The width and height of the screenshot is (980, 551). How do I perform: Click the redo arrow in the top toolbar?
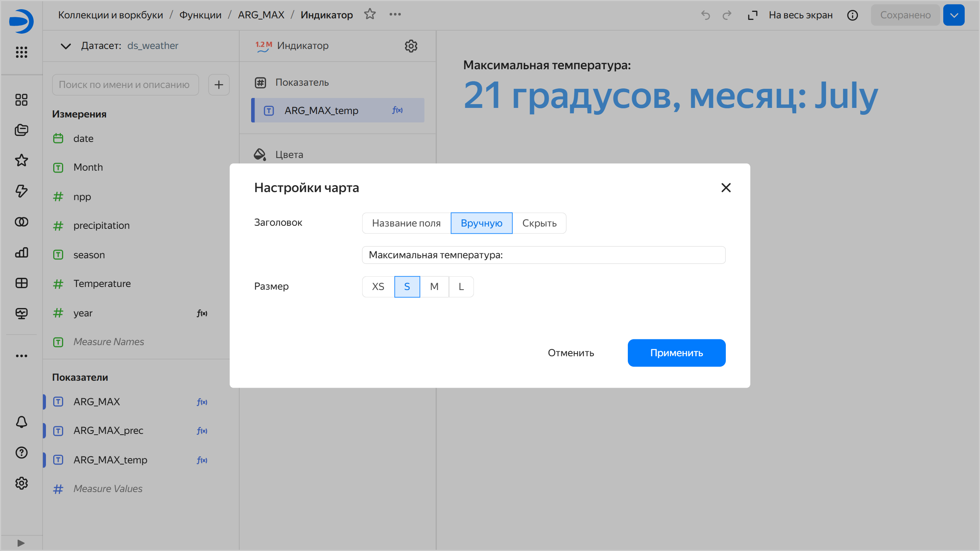[x=727, y=15]
